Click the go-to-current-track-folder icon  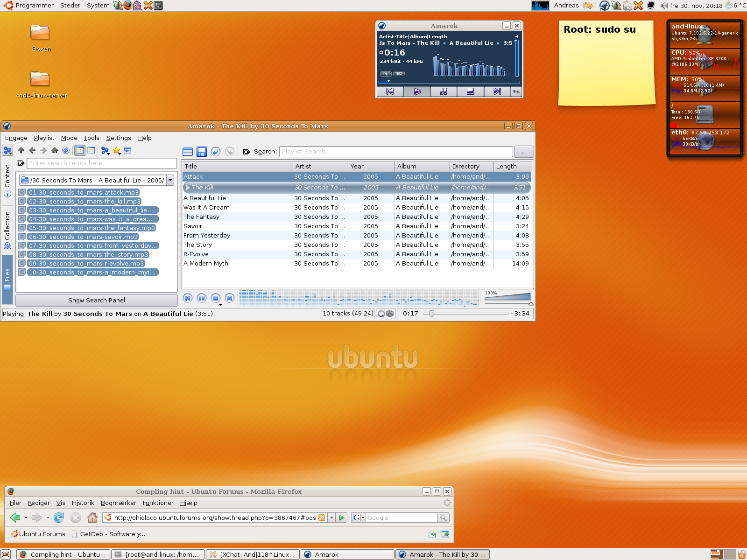[x=127, y=150]
